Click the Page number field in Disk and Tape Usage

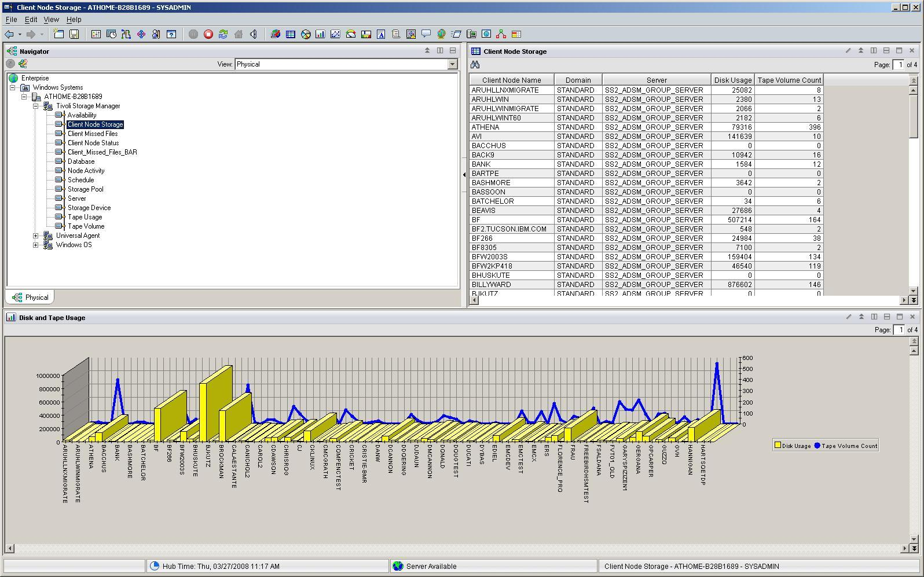[899, 330]
